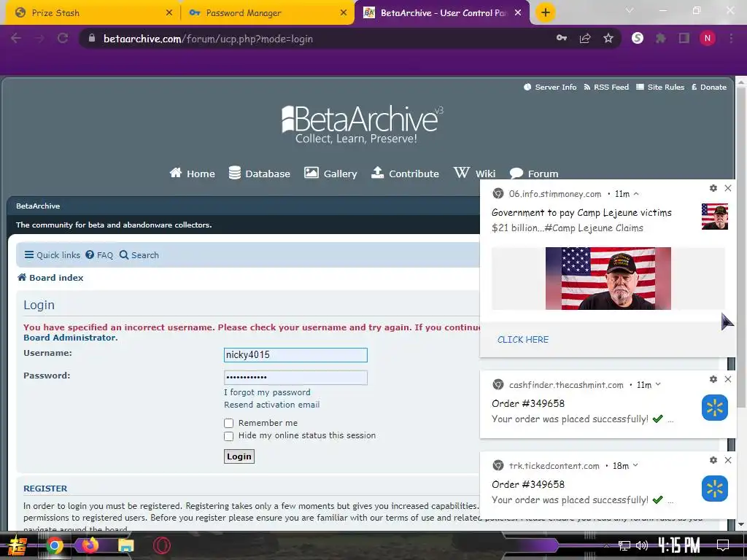
Task: Open the Wiki navigation item
Action: pyautogui.click(x=474, y=174)
